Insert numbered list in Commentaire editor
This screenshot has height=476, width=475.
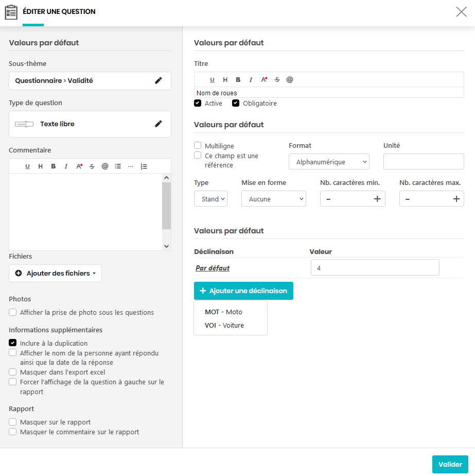tap(144, 166)
